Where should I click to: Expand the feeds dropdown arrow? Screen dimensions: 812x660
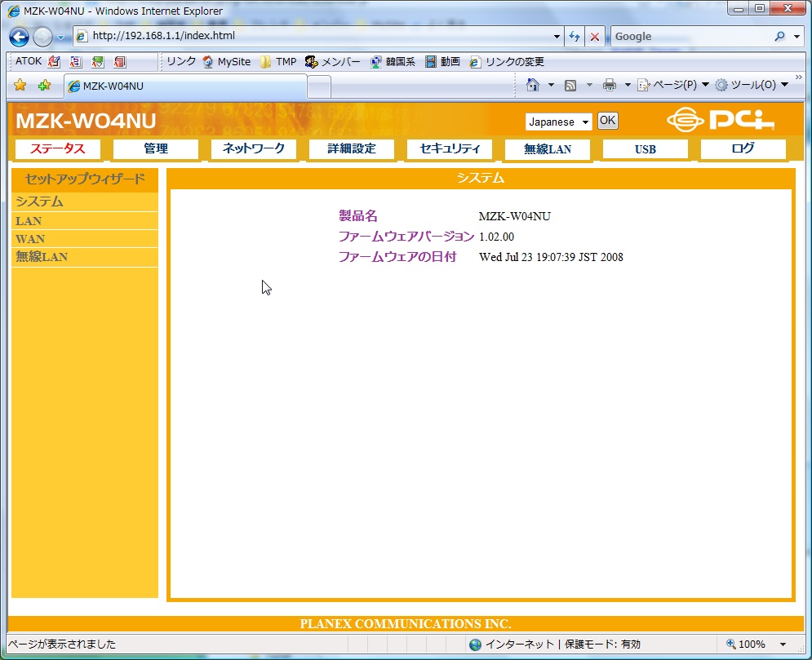[589, 85]
